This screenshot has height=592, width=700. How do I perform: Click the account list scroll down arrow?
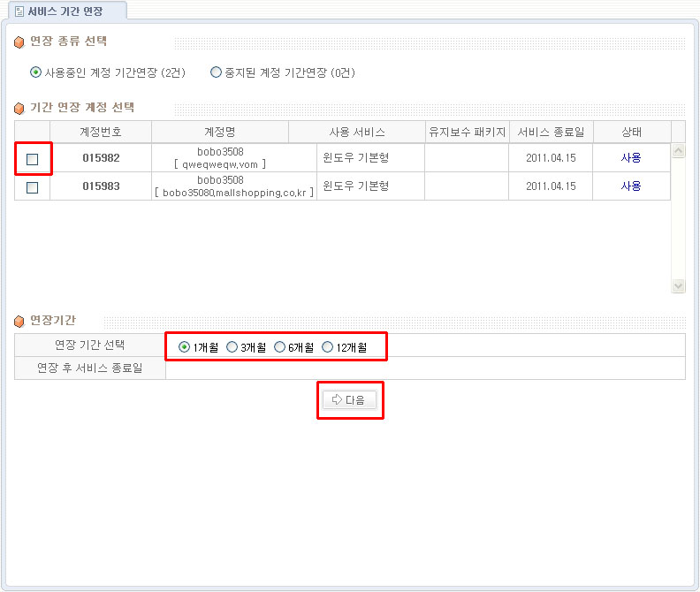click(678, 285)
